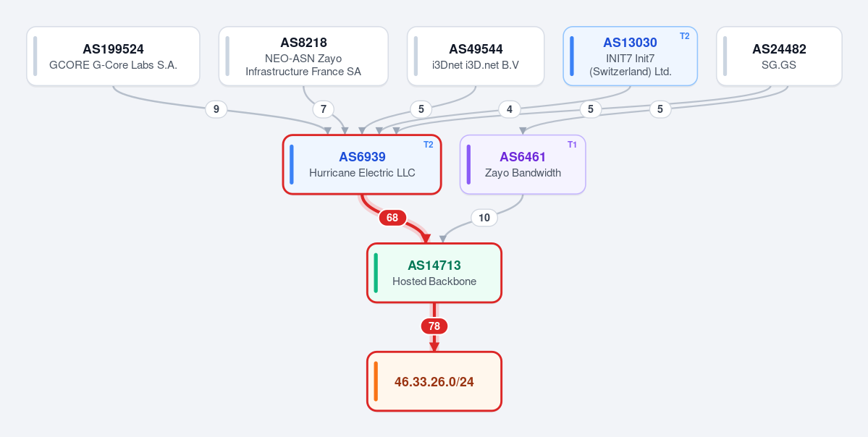This screenshot has width=868, height=437.
Task: Select the 10 edge count badge
Action: pos(484,218)
